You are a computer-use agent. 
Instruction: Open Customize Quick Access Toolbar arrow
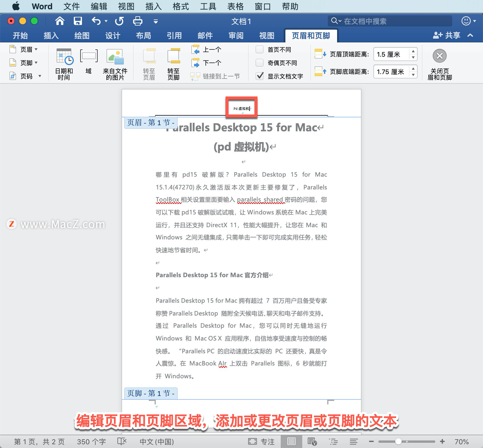(x=156, y=21)
